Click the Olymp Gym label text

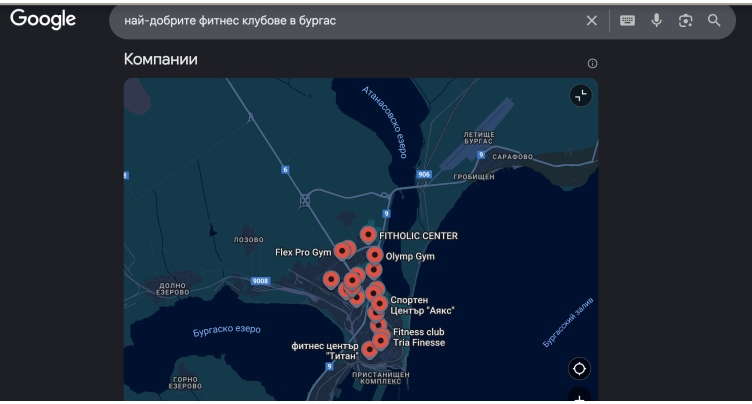[x=410, y=256]
